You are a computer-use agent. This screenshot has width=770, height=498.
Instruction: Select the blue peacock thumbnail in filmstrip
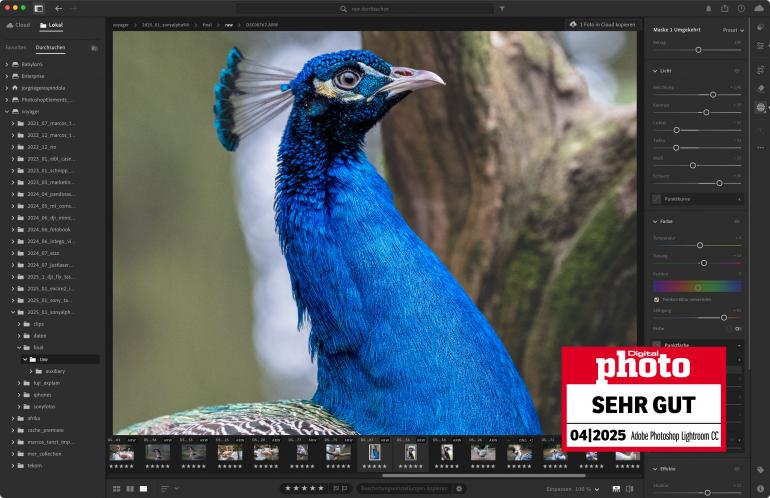[375, 453]
